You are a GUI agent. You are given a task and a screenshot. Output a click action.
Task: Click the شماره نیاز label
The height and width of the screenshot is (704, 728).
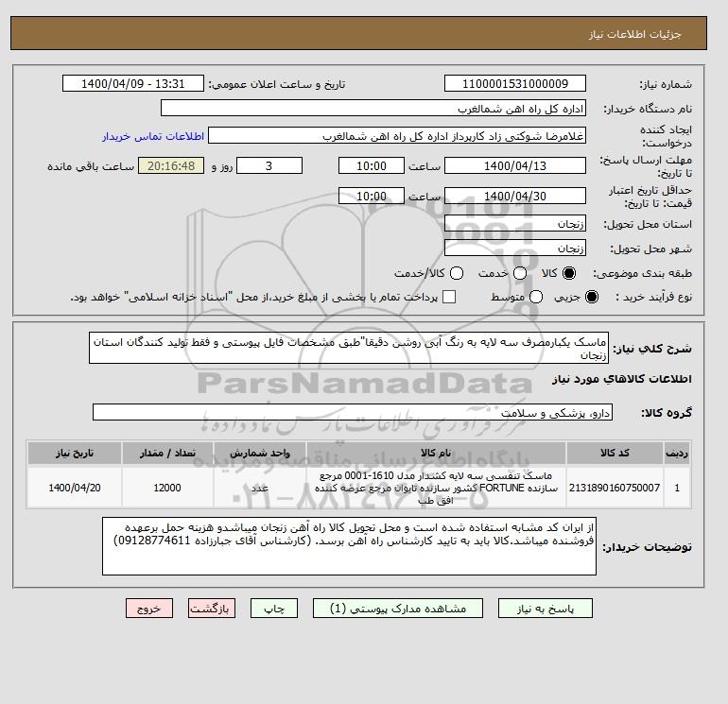(666, 84)
